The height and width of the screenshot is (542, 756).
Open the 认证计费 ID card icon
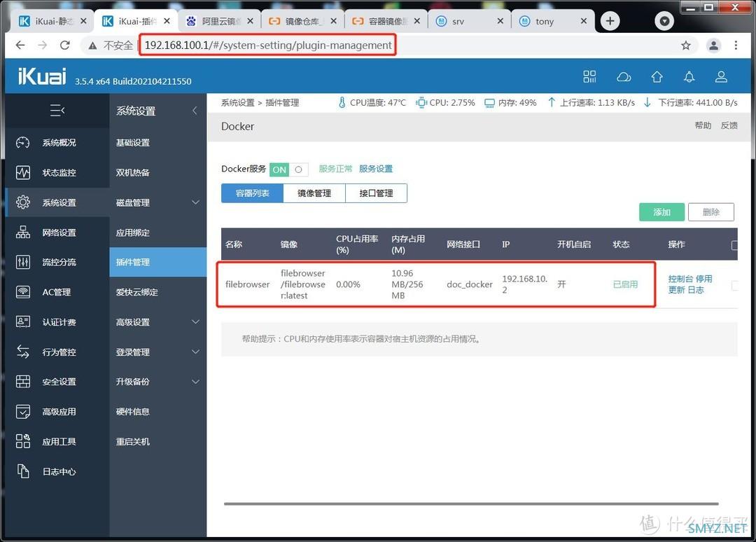click(22, 322)
